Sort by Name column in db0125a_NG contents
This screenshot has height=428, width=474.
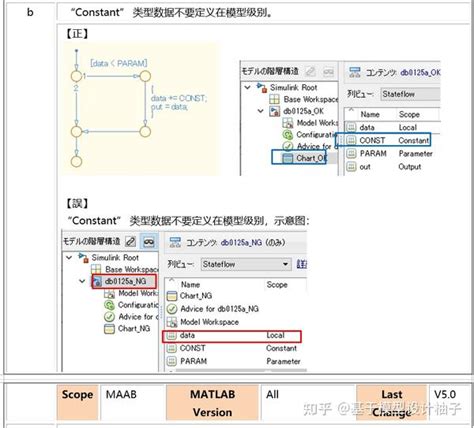point(190,285)
